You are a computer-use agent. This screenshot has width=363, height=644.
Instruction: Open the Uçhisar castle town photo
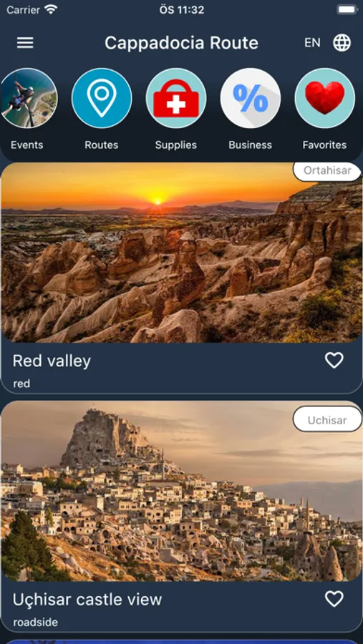click(x=181, y=491)
